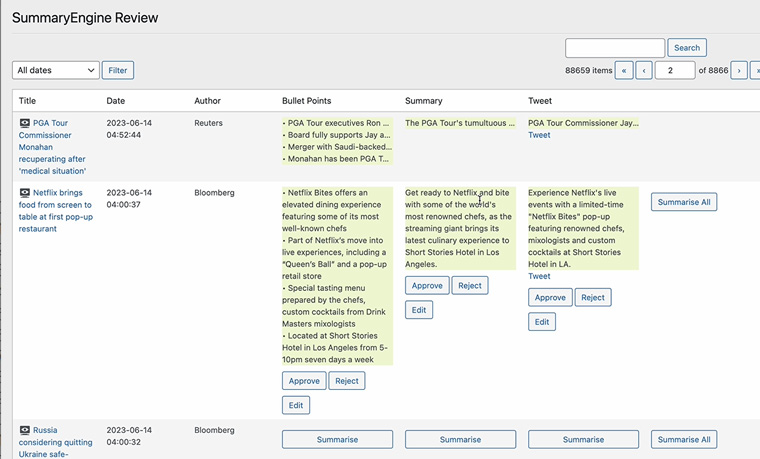Click the Search button
The width and height of the screenshot is (760, 459).
(x=687, y=48)
